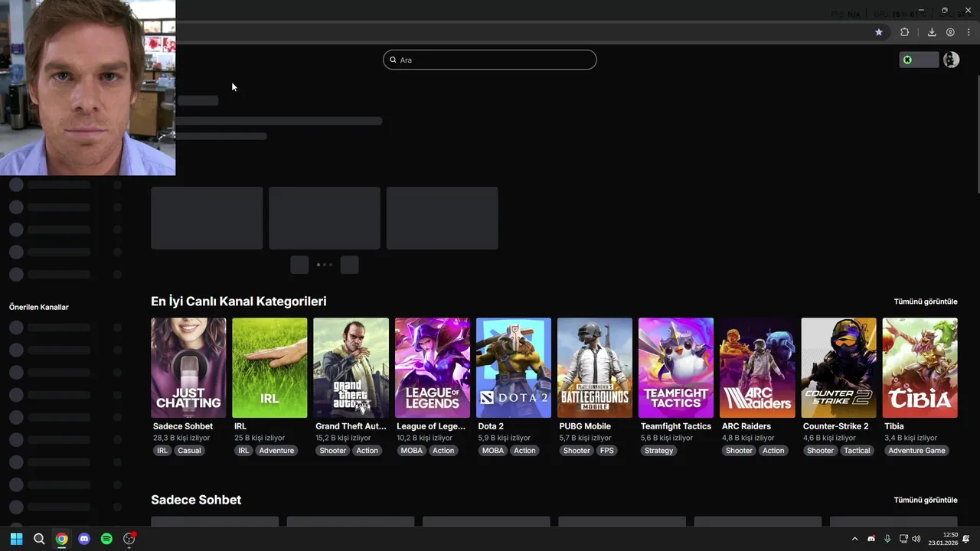Click the Grand Theft Aut... title link
Viewport: 980px width, 551px height.
click(351, 426)
